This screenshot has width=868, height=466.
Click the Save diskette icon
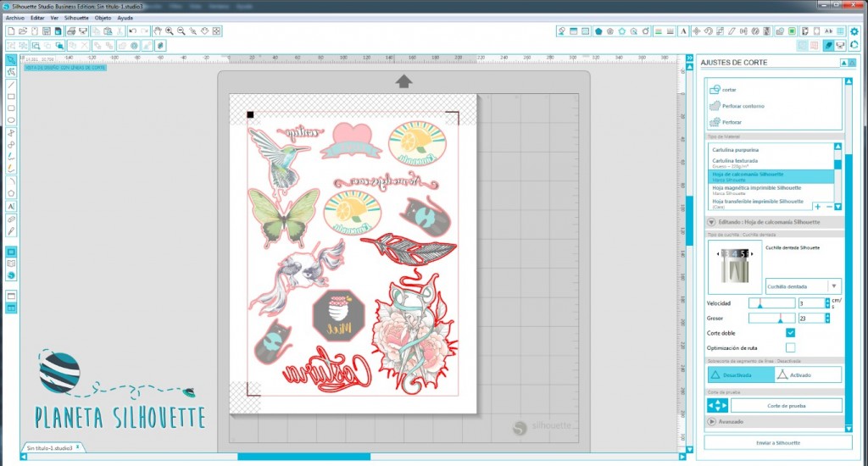47,31
